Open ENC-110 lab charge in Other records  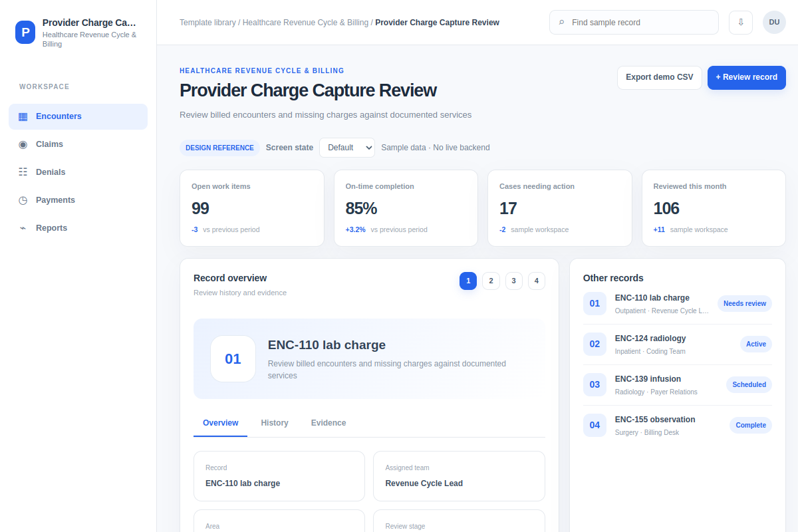(678, 303)
